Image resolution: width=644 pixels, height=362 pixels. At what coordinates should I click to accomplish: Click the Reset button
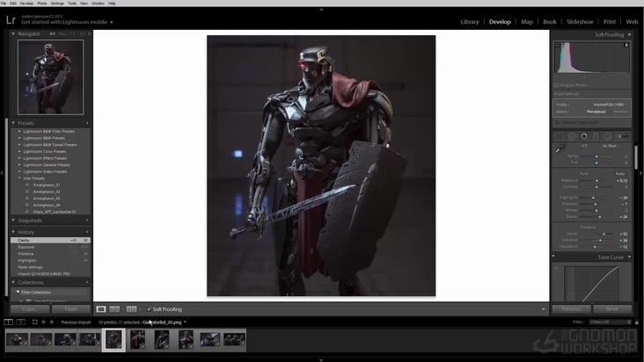[612, 309]
